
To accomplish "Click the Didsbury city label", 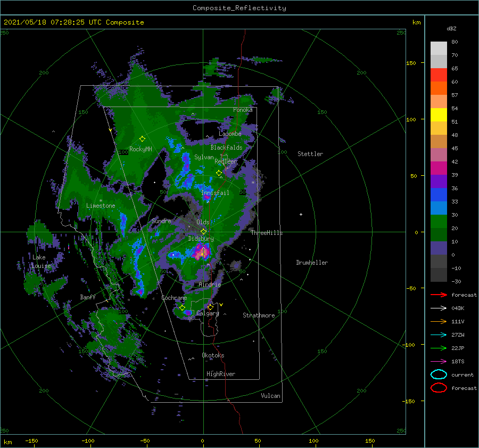I will [201, 239].
